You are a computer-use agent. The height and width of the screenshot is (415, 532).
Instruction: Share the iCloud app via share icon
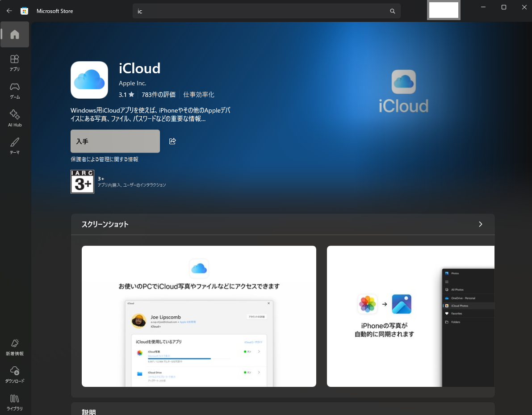pos(172,141)
